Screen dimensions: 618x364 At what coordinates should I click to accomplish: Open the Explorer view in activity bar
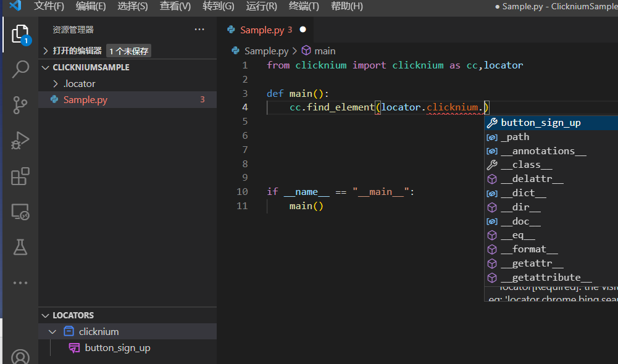click(20, 35)
